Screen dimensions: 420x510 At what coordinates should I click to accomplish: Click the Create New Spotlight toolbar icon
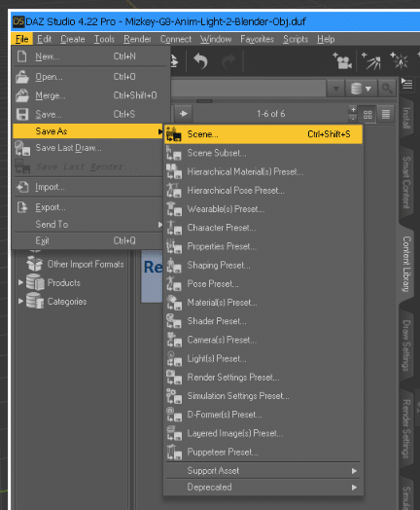[x=371, y=60]
